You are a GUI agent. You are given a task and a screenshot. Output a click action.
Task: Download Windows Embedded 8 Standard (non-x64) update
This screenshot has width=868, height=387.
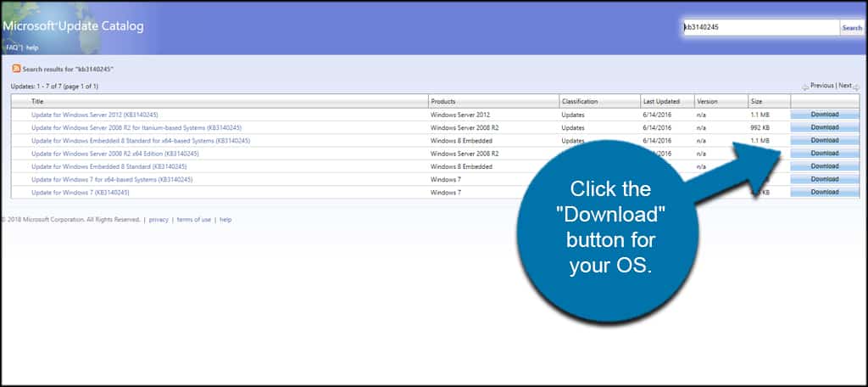tap(825, 166)
